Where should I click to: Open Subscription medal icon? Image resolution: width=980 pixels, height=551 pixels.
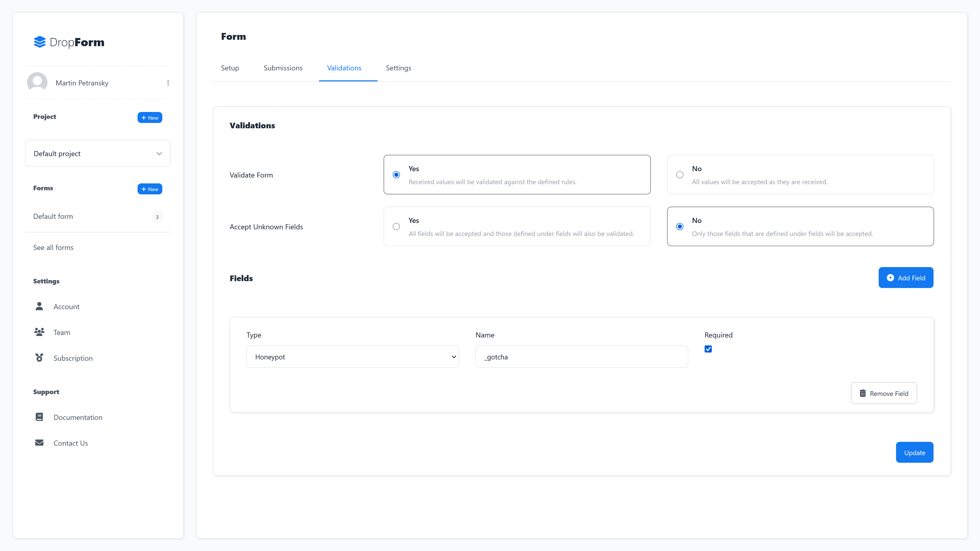(39, 358)
